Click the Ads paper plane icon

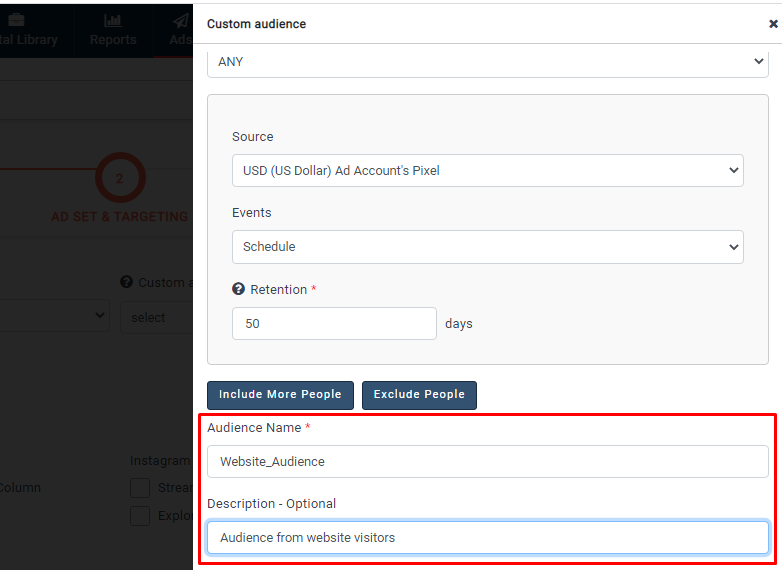click(x=180, y=20)
